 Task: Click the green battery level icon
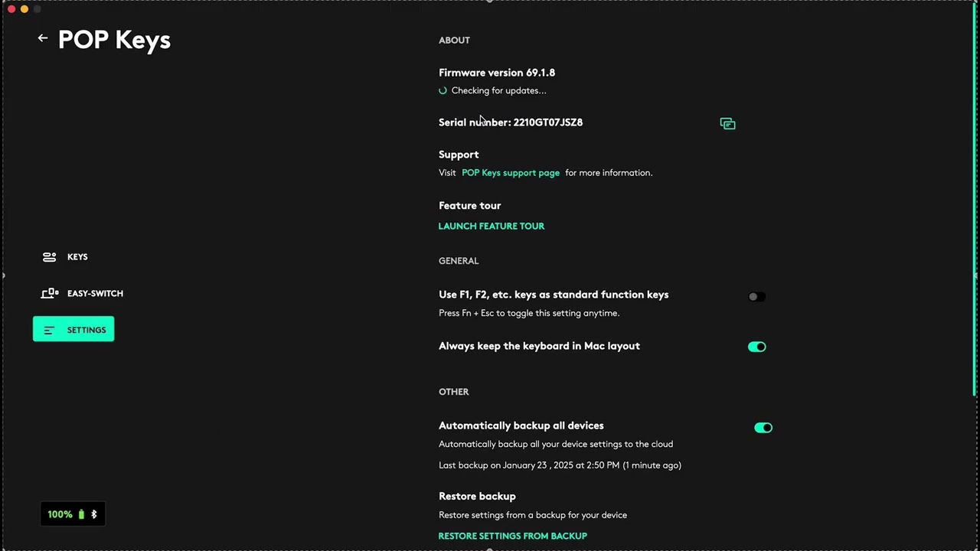pos(81,514)
